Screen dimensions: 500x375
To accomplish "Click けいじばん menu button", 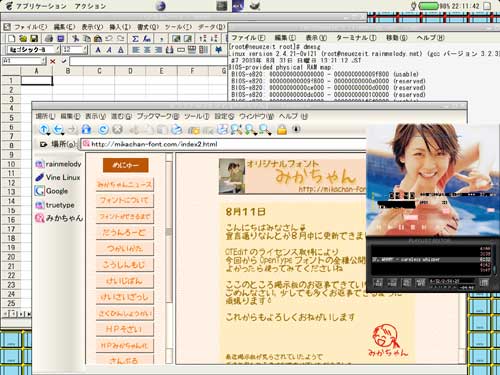I will tap(125, 281).
